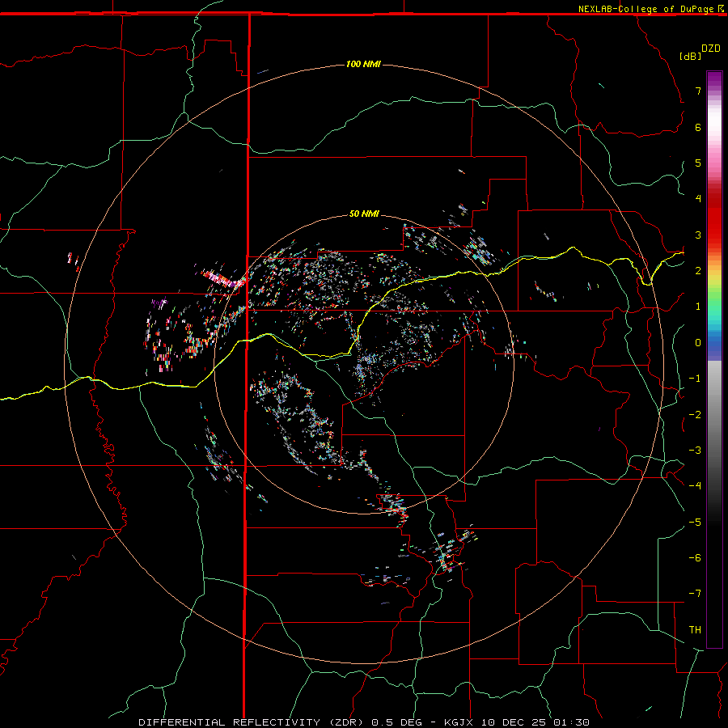Click the 10 DEC 25 date text
Viewport: 728px width, 728px height.
[514, 722]
